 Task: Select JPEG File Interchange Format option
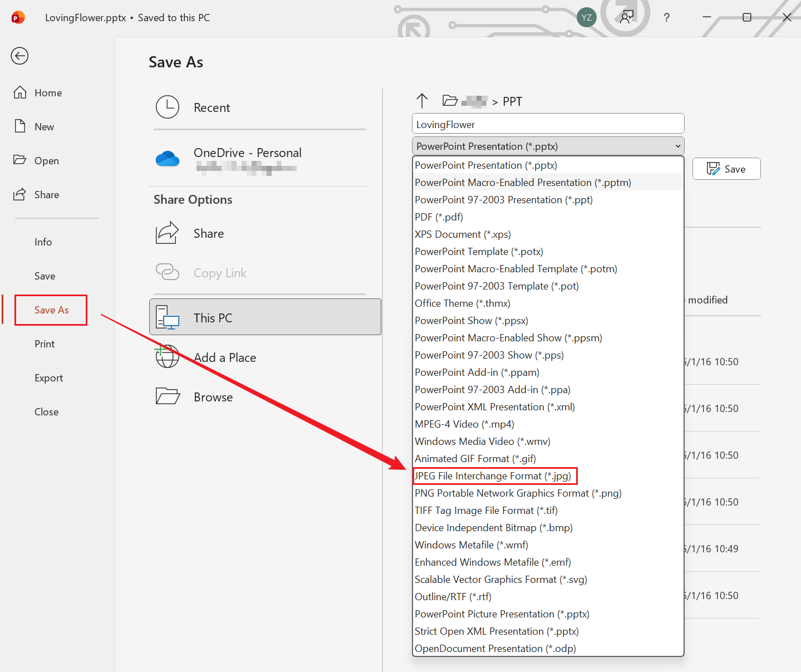click(x=493, y=476)
